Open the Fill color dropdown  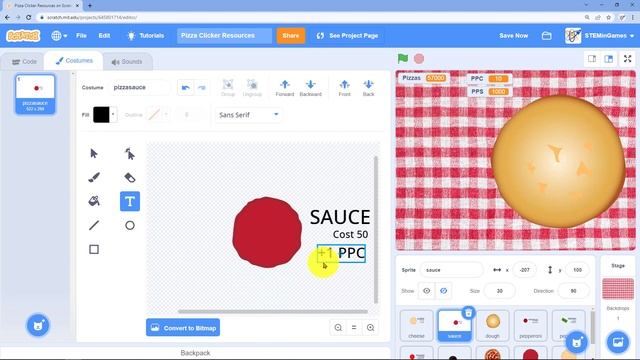click(113, 115)
